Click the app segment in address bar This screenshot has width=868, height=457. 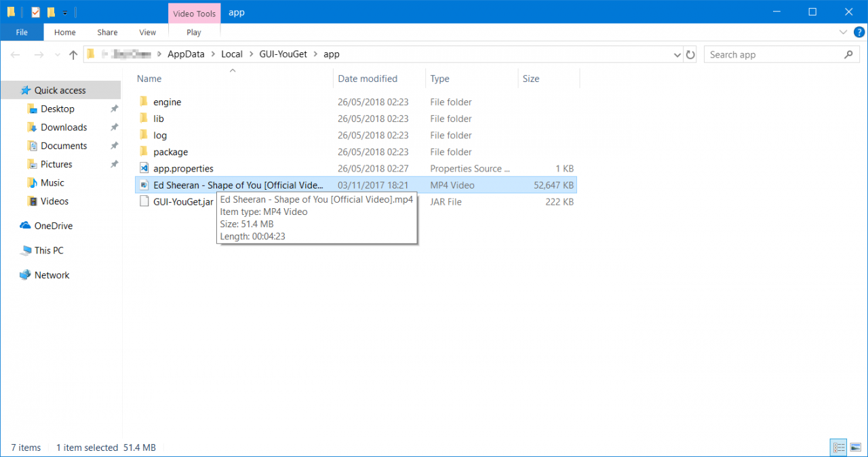click(331, 54)
